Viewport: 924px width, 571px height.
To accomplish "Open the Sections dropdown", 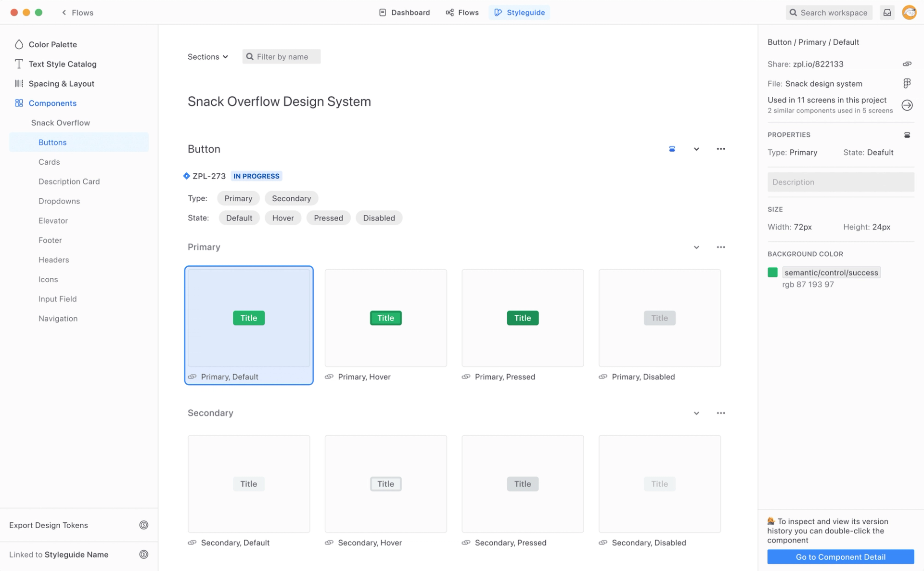I will tap(207, 57).
